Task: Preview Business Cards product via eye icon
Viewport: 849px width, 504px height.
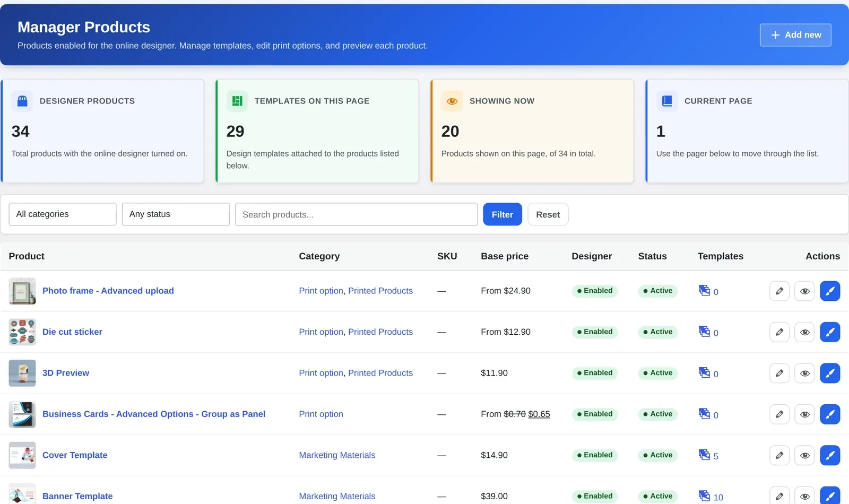Action: [804, 414]
